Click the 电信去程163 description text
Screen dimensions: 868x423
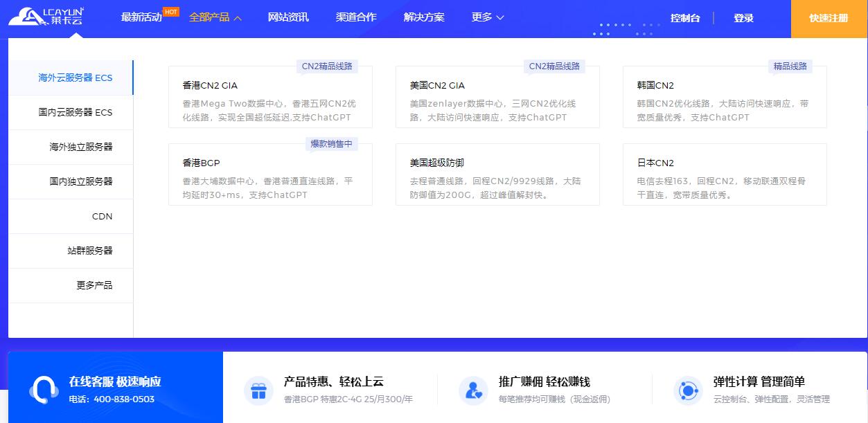722,188
